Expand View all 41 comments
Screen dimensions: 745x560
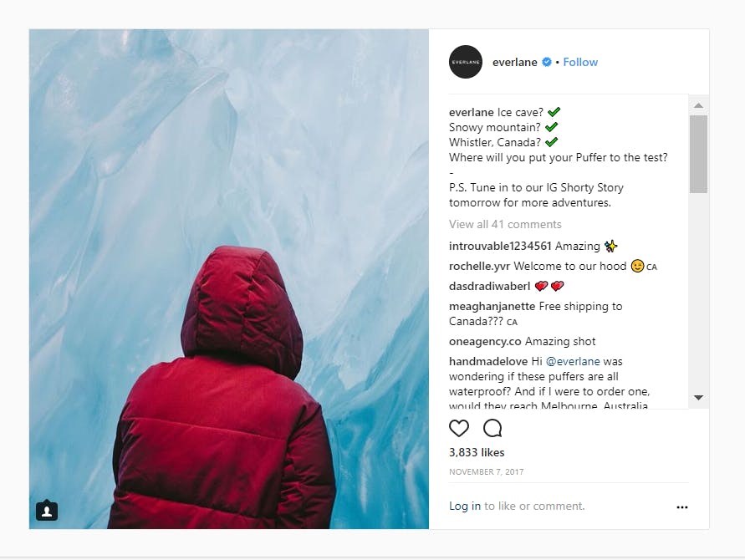tap(505, 224)
